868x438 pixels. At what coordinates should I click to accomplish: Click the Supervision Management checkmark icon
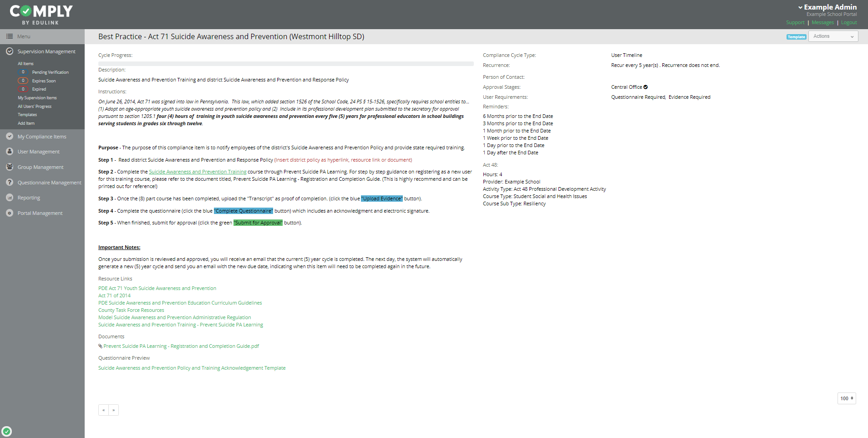coord(10,51)
